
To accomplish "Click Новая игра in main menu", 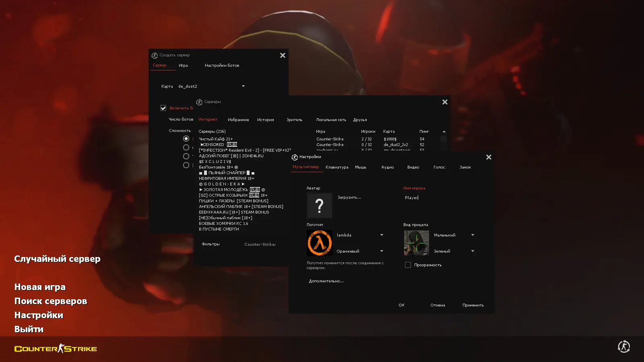I will click(40, 287).
